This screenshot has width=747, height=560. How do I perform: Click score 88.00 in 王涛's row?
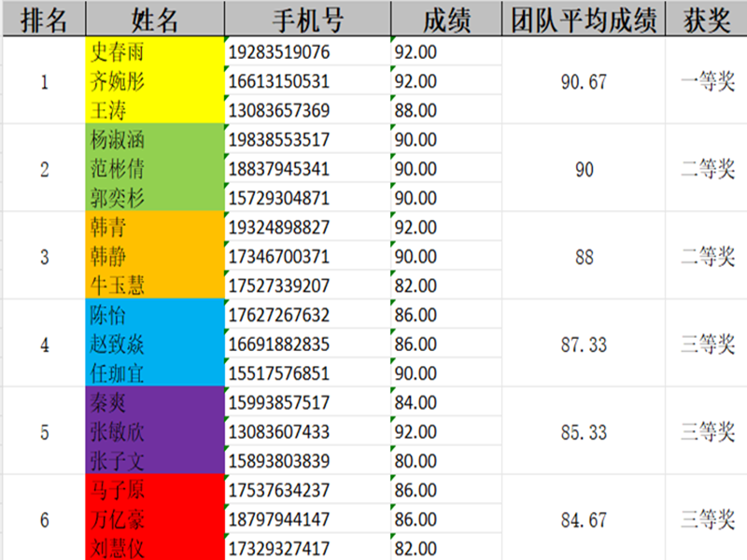point(446,109)
